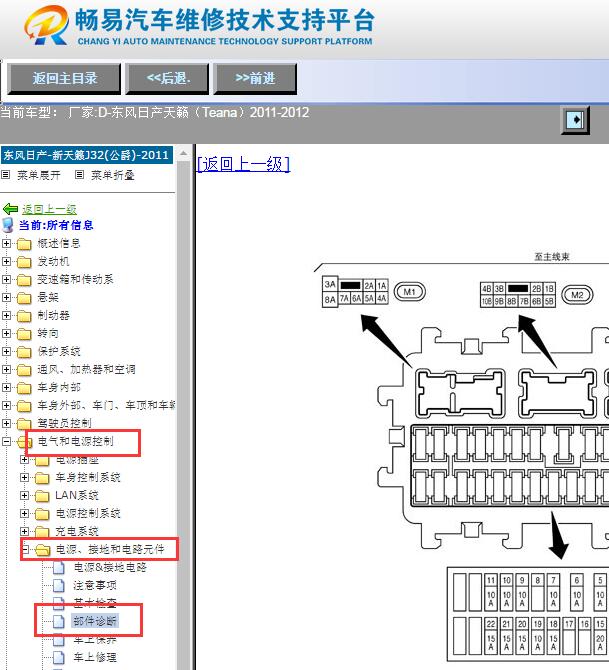
Task: Open the 车上修理 page
Action: coord(95,657)
